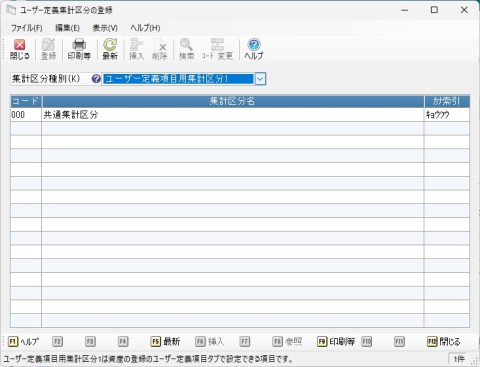Viewport: 480px width, 367px height.
Task: Open the ヘルプ toolbar icon
Action: point(254,49)
